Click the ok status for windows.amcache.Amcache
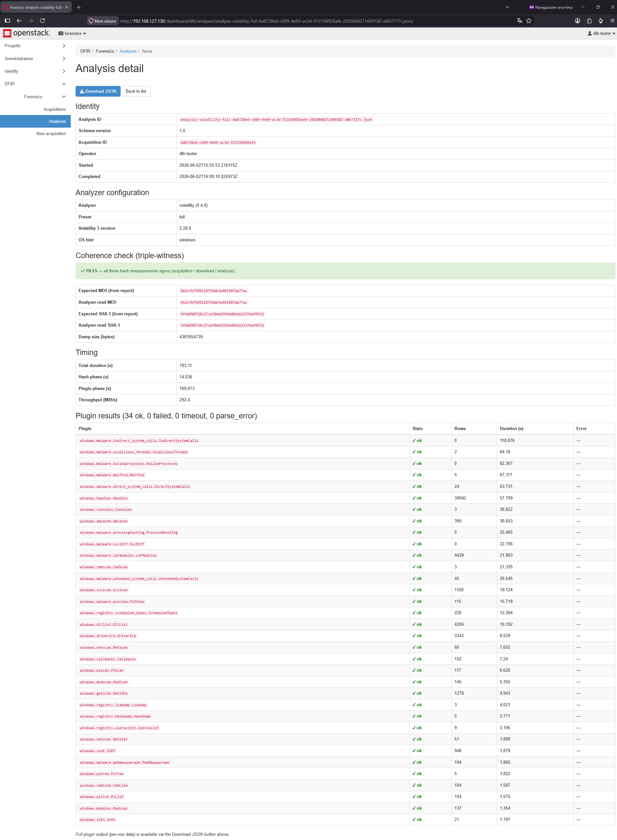617x840 pixels. tap(417, 521)
